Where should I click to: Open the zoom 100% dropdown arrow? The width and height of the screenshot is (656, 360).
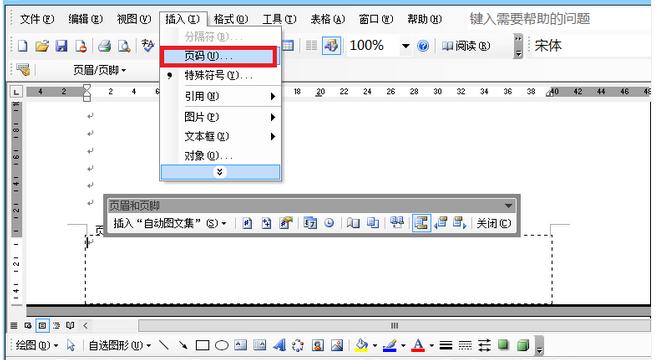click(x=405, y=46)
